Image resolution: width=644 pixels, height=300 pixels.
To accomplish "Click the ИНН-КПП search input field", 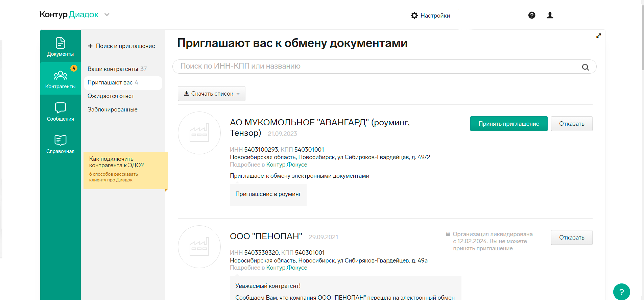I will coord(375,66).
